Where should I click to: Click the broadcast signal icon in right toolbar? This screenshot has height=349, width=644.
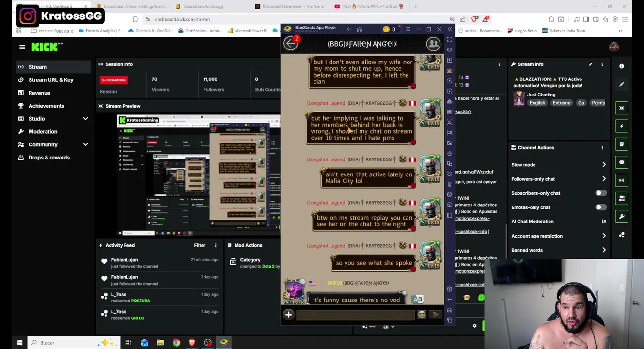(622, 180)
